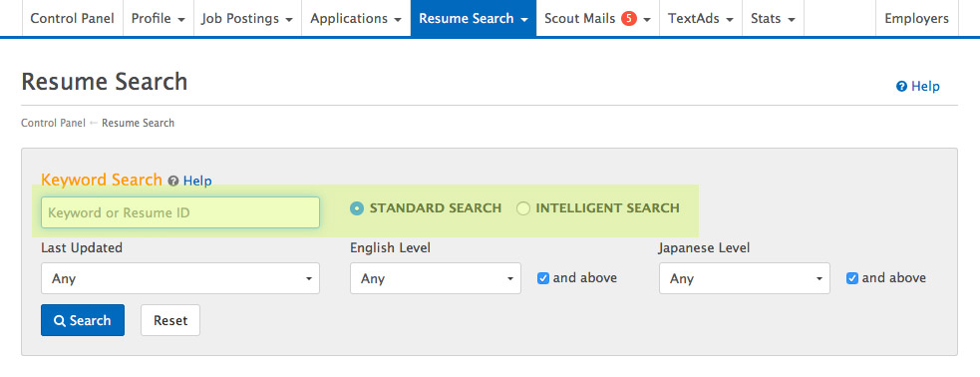This screenshot has height=377, width=980.
Task: Focus the Keyword or Resume ID field
Action: coord(180,212)
